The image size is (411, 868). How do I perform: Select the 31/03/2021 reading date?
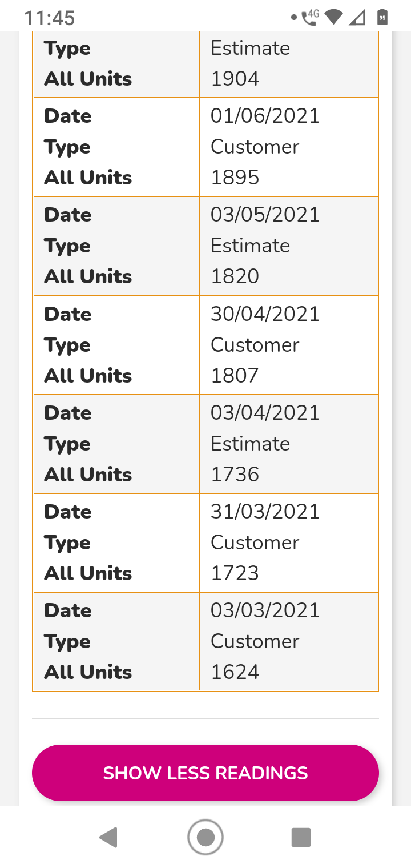click(x=265, y=512)
